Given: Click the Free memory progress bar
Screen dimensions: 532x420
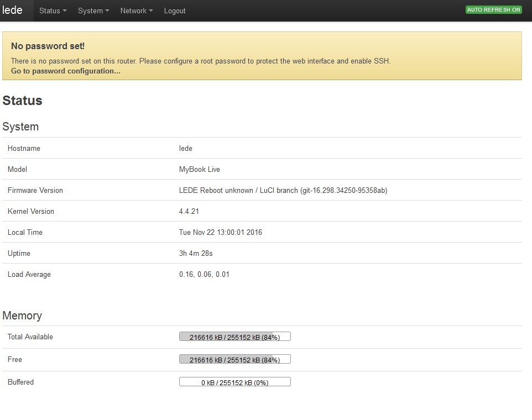Looking at the screenshot, I should (x=235, y=359).
